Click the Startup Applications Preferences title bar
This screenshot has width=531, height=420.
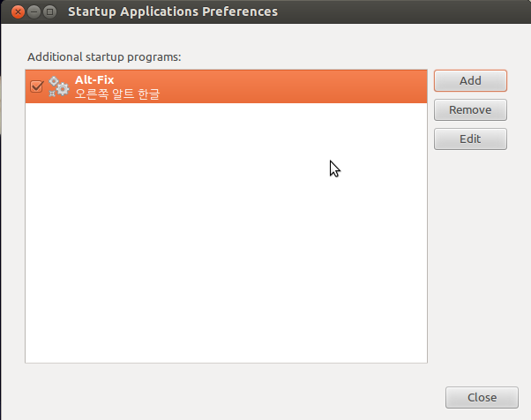pyautogui.click(x=265, y=11)
